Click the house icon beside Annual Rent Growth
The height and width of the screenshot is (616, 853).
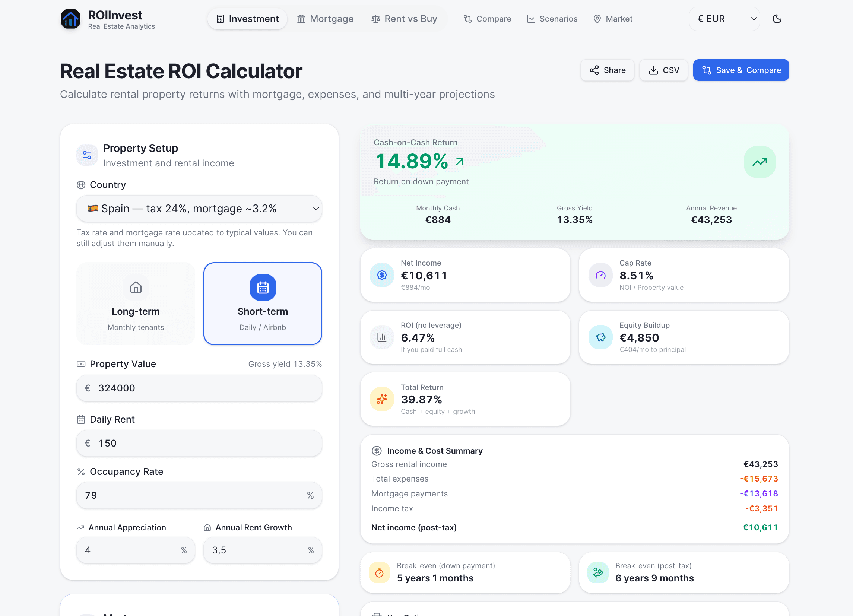pos(207,528)
